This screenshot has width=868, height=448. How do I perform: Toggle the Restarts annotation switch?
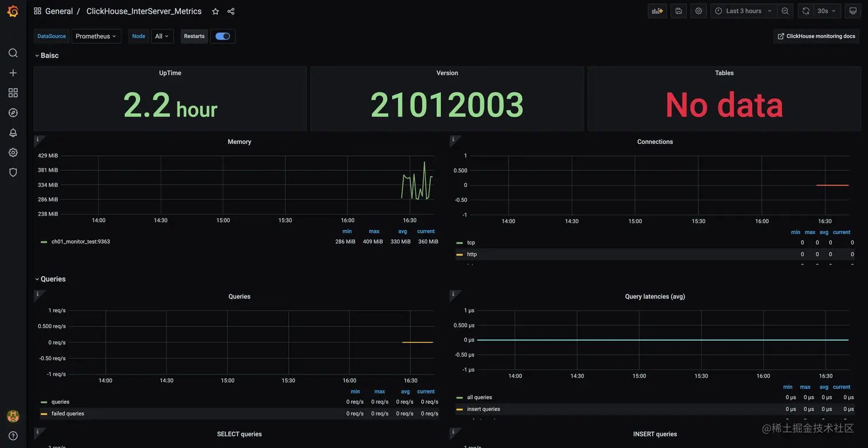(x=223, y=36)
